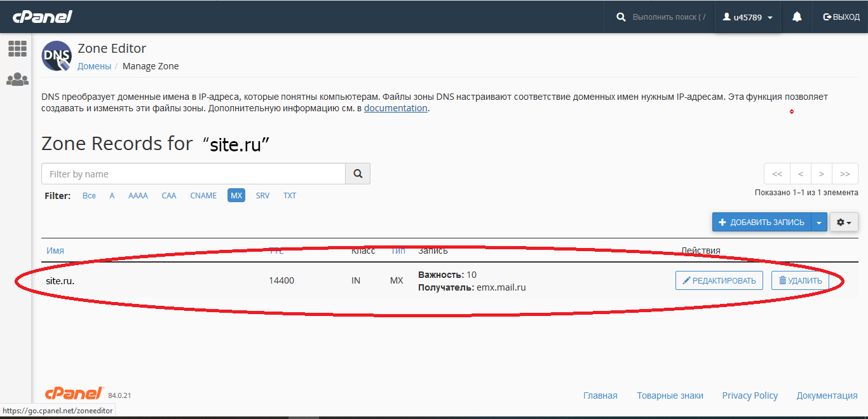Screen dimensions: 868x419
Task: Click the emx.mail.ru recipient value
Action: coord(501,287)
